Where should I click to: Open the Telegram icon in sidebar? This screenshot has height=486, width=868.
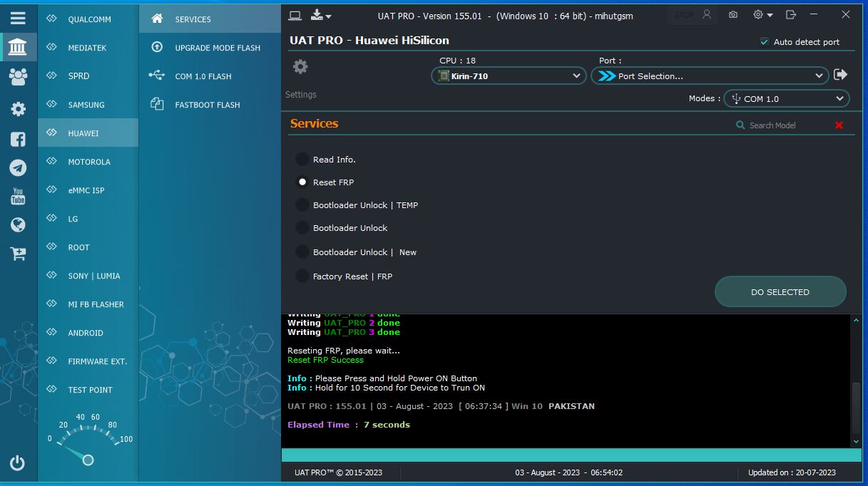(18, 167)
